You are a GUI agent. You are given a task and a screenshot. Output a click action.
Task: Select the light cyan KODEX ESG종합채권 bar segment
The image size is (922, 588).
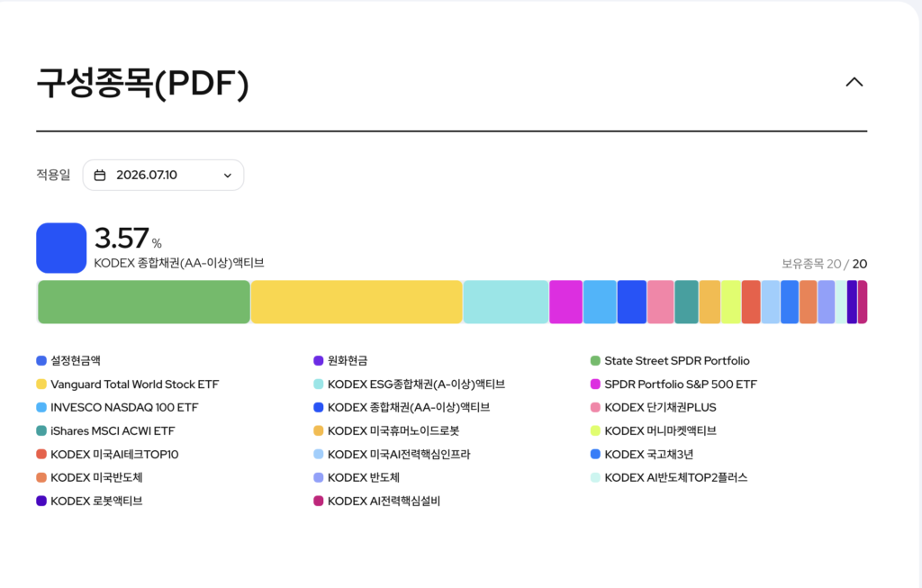(x=506, y=303)
